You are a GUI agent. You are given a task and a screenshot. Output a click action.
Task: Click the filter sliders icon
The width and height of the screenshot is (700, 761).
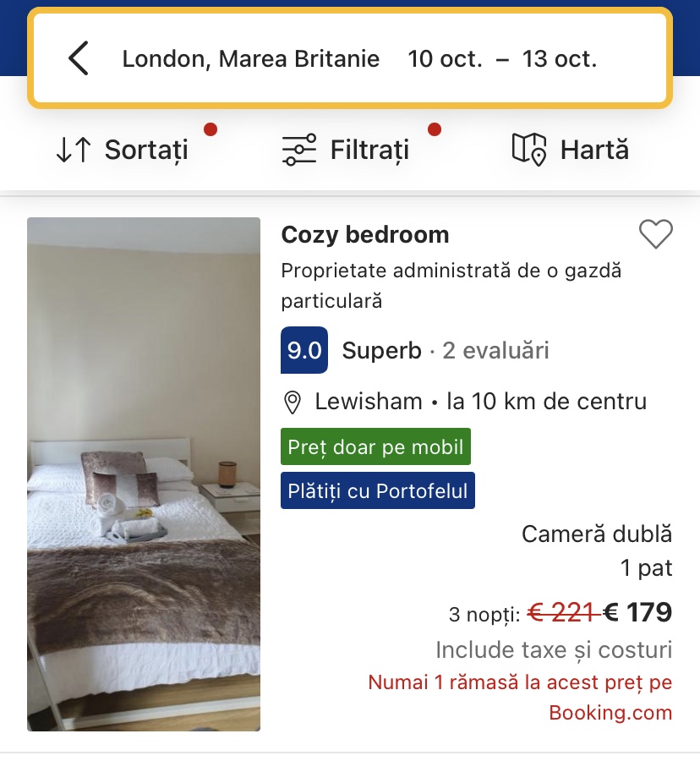click(x=298, y=150)
